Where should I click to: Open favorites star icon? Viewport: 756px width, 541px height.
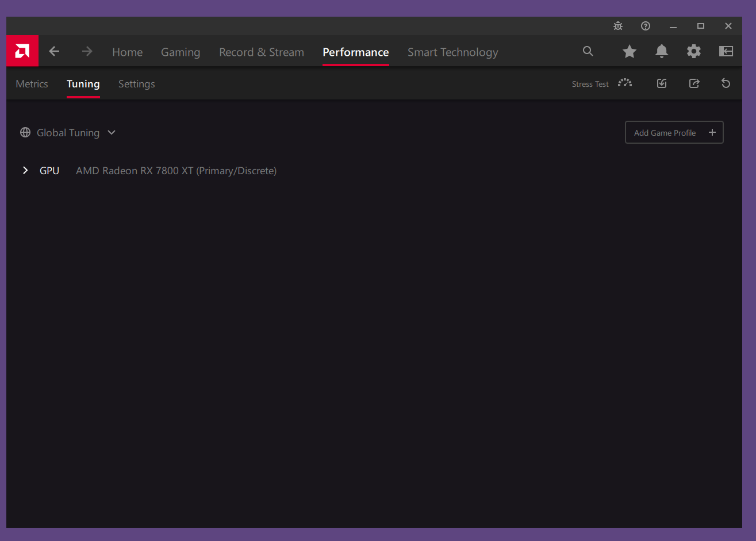630,52
